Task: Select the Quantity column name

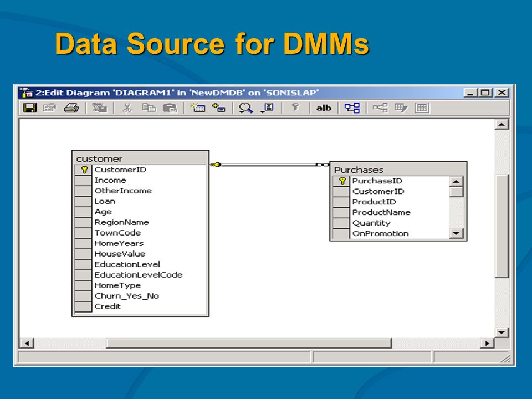Action: [371, 223]
